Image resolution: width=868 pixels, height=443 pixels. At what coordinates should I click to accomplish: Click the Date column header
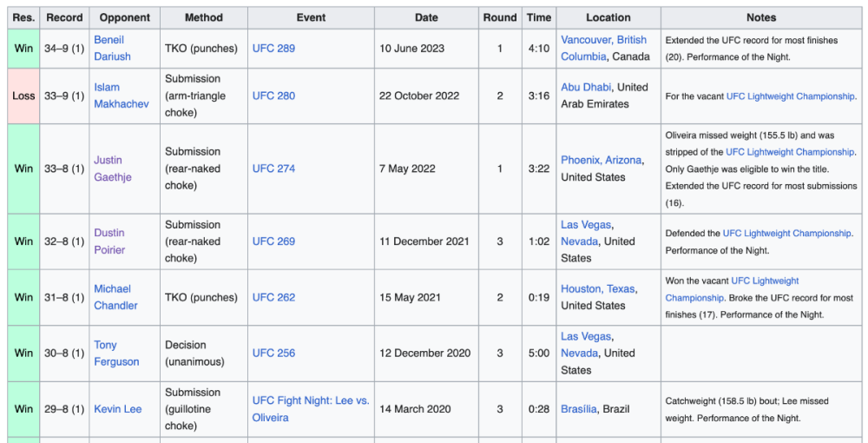click(x=426, y=17)
